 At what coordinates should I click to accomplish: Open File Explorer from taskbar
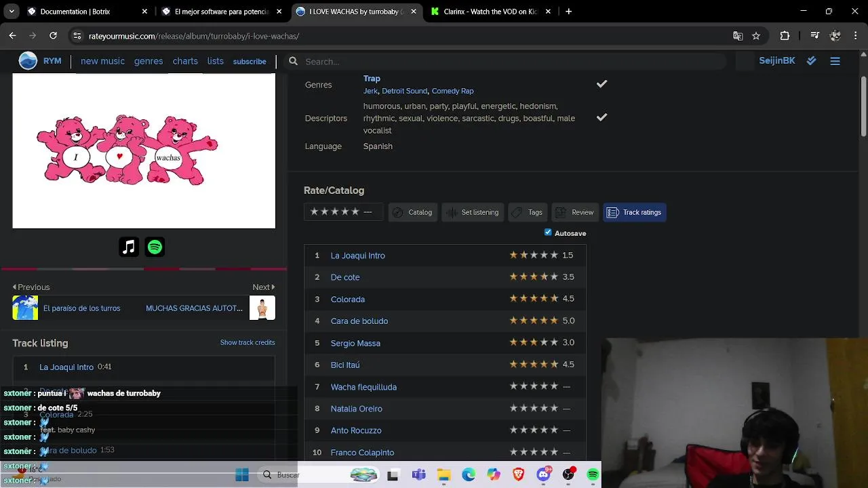(443, 475)
